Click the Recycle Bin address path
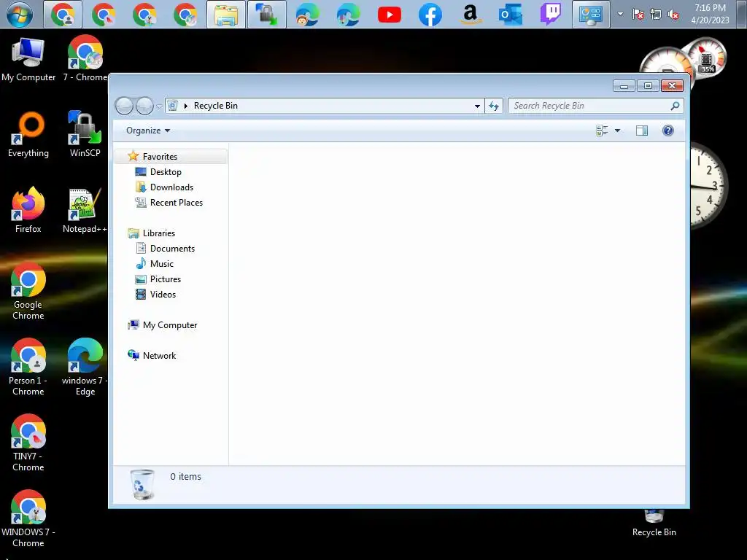 pos(215,106)
